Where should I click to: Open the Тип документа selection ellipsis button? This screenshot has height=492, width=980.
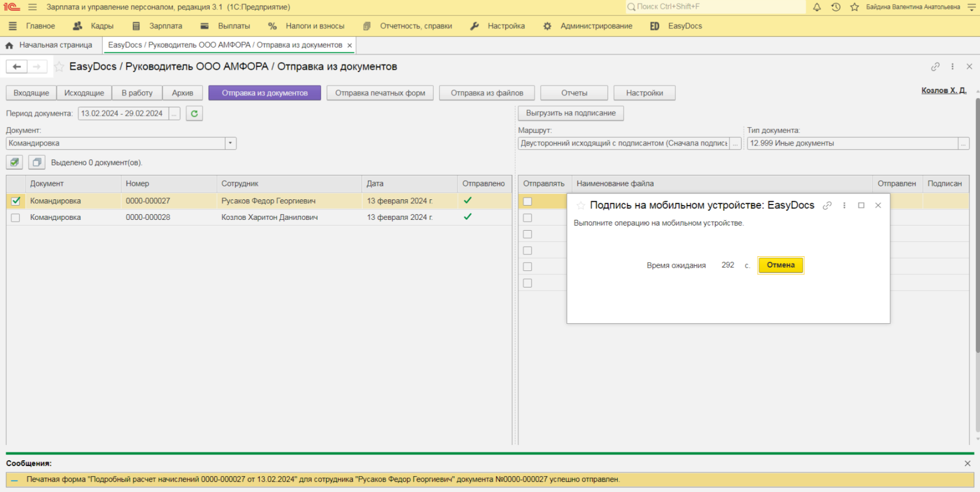coord(964,143)
